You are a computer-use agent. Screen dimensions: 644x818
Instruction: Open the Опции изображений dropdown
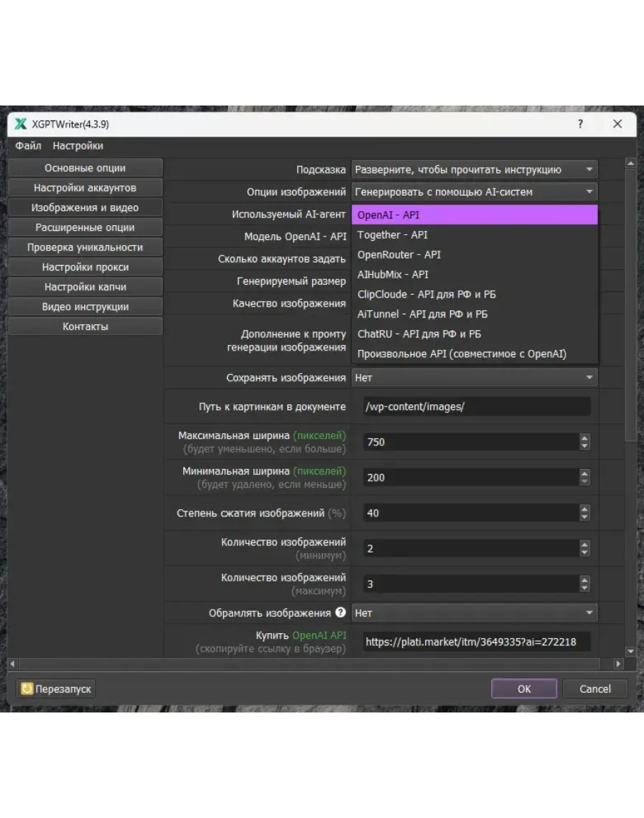[x=475, y=192]
